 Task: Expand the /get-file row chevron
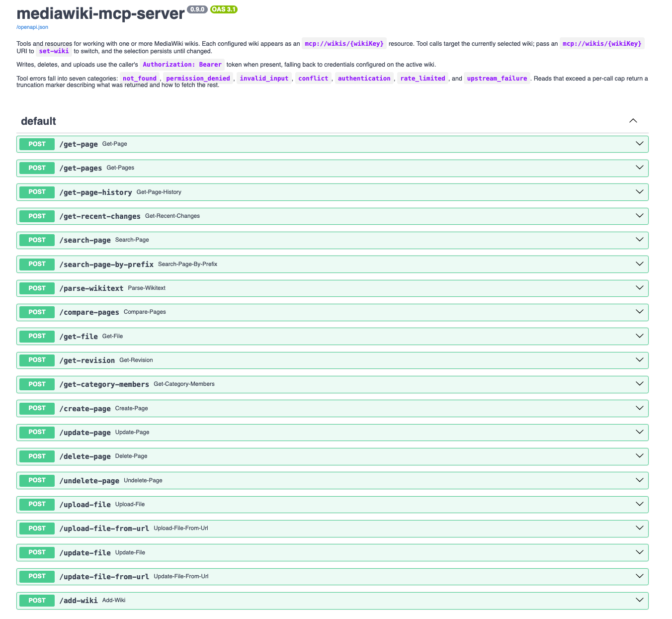coord(640,336)
